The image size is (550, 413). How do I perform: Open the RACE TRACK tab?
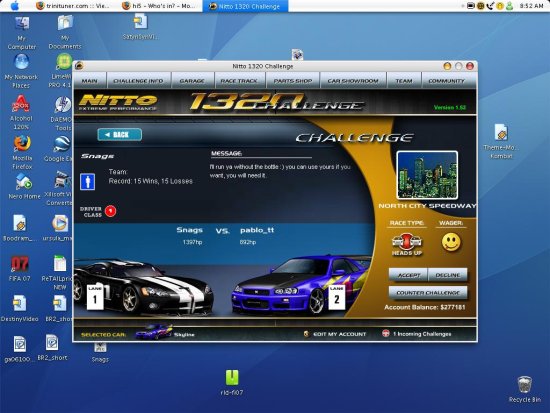(x=239, y=81)
